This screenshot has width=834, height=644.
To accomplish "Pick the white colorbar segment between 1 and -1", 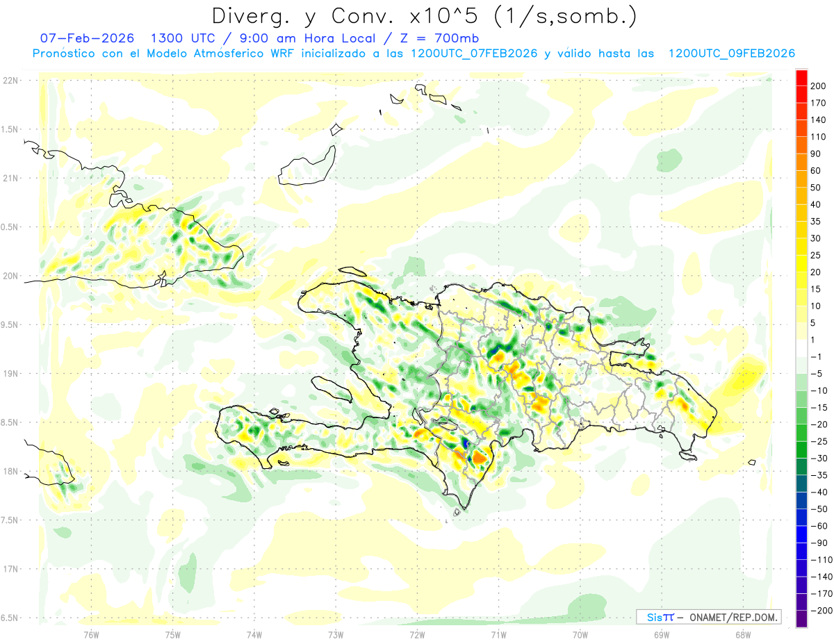I will [x=801, y=348].
